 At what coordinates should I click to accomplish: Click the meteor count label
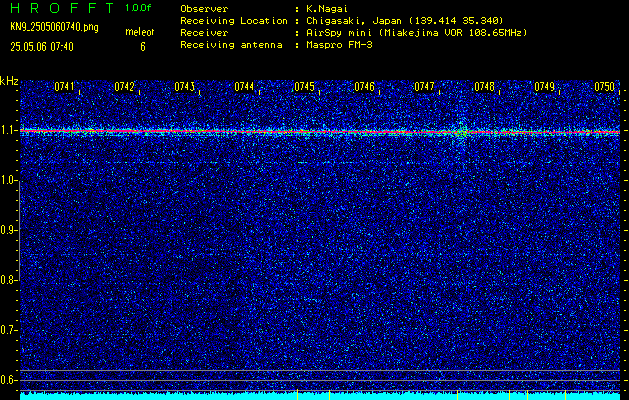tap(140, 32)
